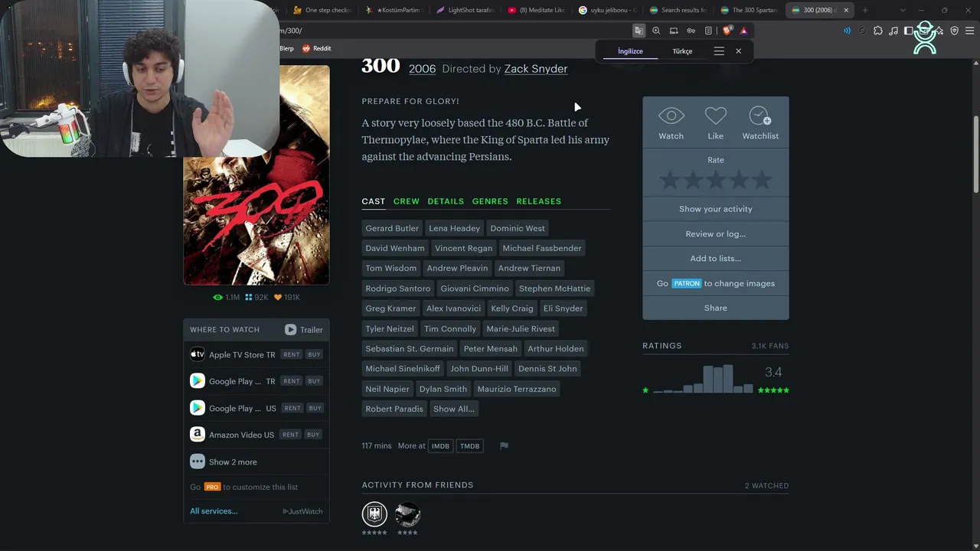Choose Add to lists
The image size is (980, 551).
point(716,259)
